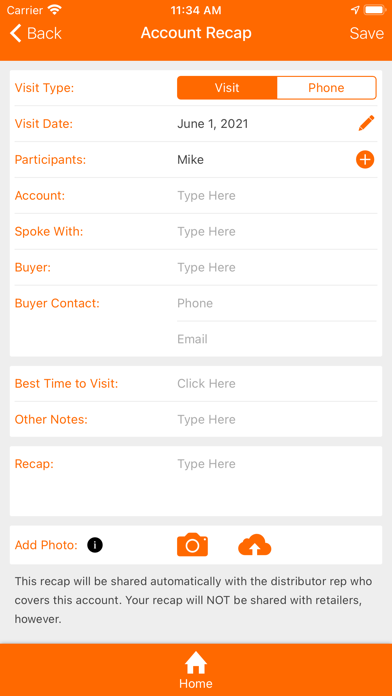This screenshot has width=392, height=696.
Task: Tap the June 1, 2021 date value
Action: (213, 124)
